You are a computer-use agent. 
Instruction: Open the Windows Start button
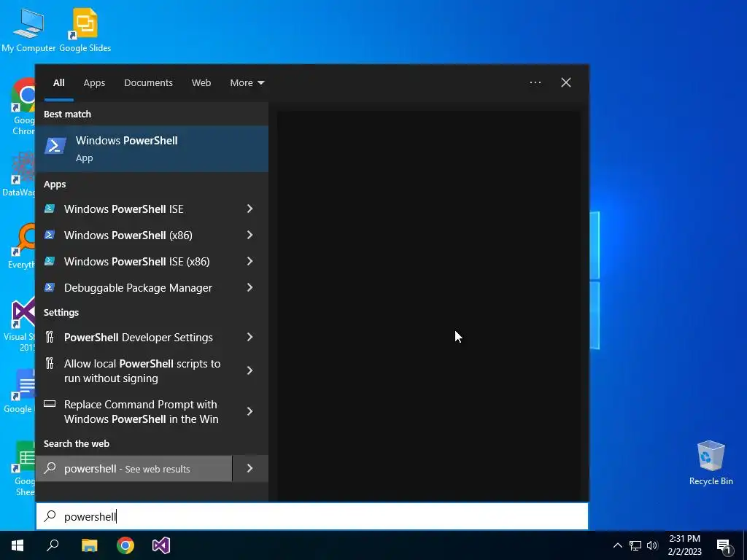tap(18, 545)
